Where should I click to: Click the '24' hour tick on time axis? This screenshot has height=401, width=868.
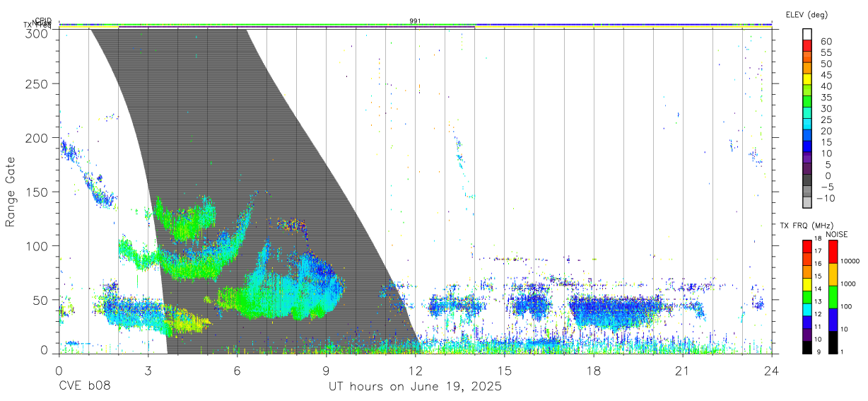tap(771, 371)
